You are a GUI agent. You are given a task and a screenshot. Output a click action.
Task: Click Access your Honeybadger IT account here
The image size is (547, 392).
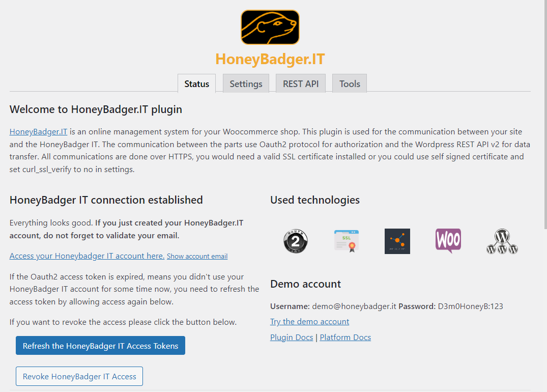(x=87, y=256)
